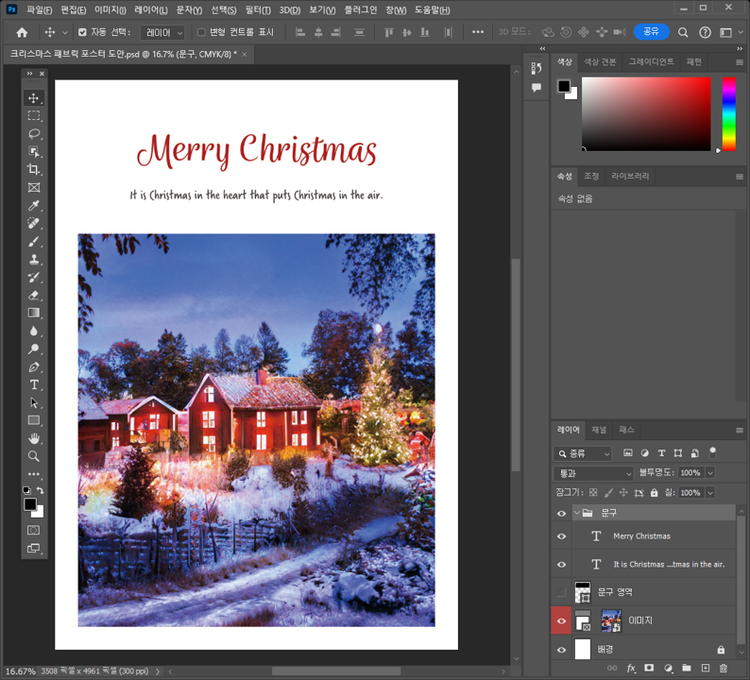
Task: Select the Lasso tool
Action: pos(34,133)
